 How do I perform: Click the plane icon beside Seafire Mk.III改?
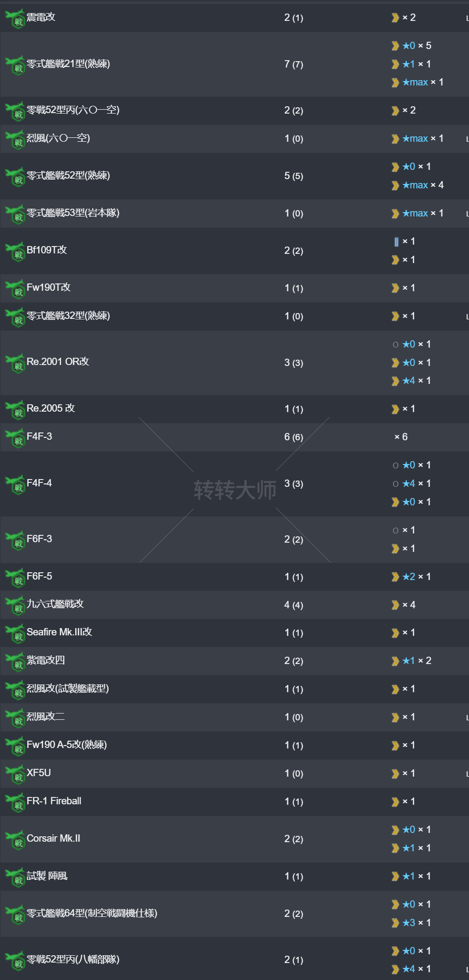(x=15, y=633)
